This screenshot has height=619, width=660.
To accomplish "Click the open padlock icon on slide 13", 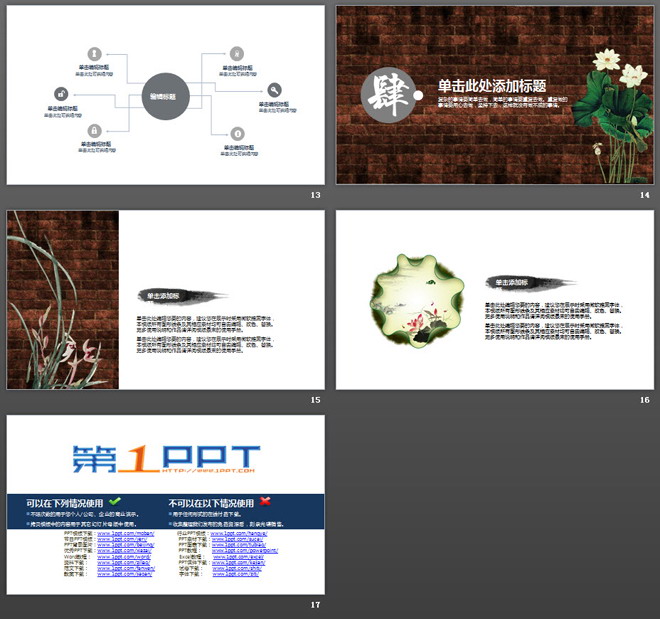I will tap(61, 94).
